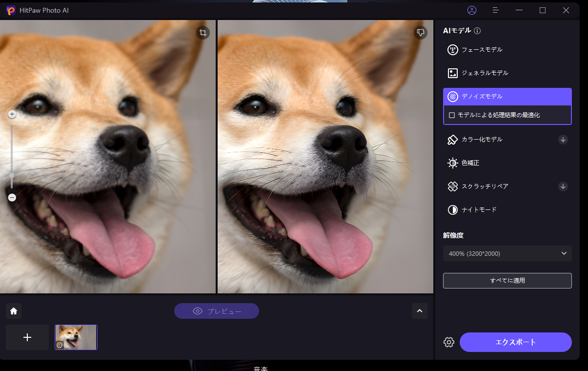Screen dimensions: 588x371
Task: Open the hamburger menu in title bar
Action: (495, 10)
